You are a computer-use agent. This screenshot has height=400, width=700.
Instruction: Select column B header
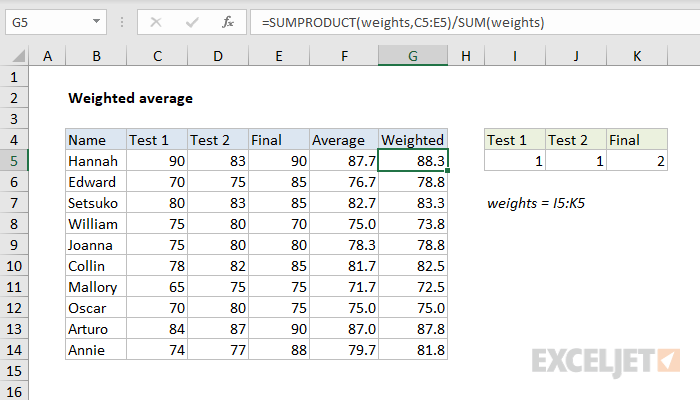tap(96, 56)
